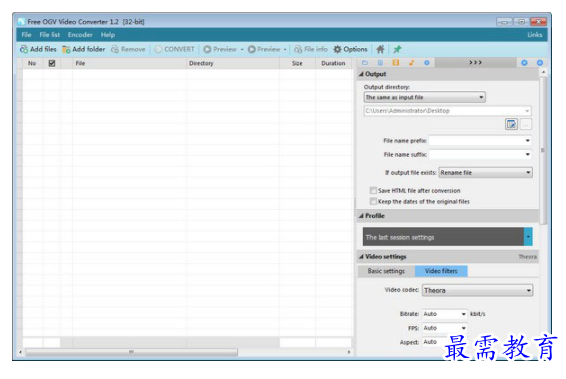The image size is (566, 379).
Task: Open the 'If output file exists' dropdown
Action: pyautogui.click(x=486, y=173)
